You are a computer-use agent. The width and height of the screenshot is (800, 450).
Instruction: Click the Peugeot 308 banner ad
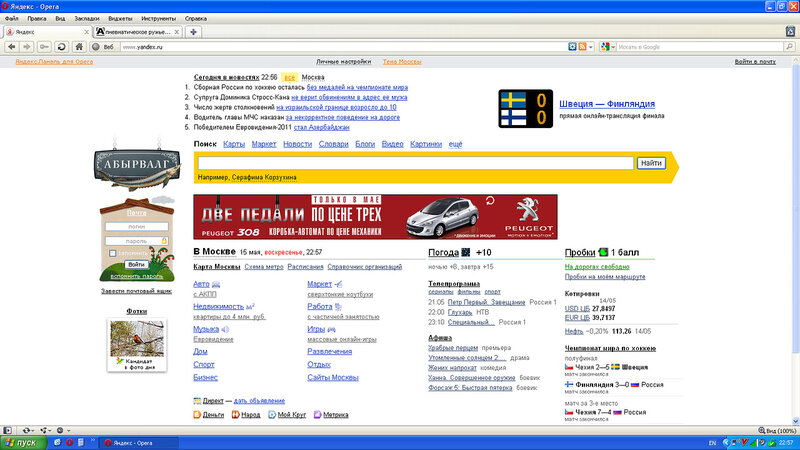(375, 216)
